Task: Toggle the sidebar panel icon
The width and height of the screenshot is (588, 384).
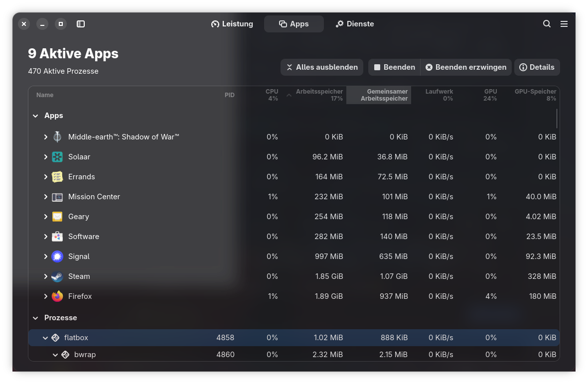Action: coord(81,24)
